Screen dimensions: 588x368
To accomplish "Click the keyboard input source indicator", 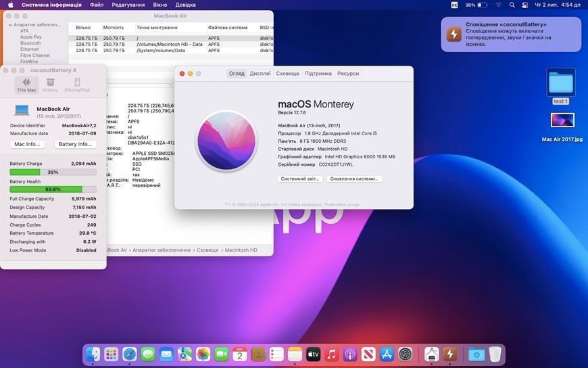I will (x=454, y=5).
